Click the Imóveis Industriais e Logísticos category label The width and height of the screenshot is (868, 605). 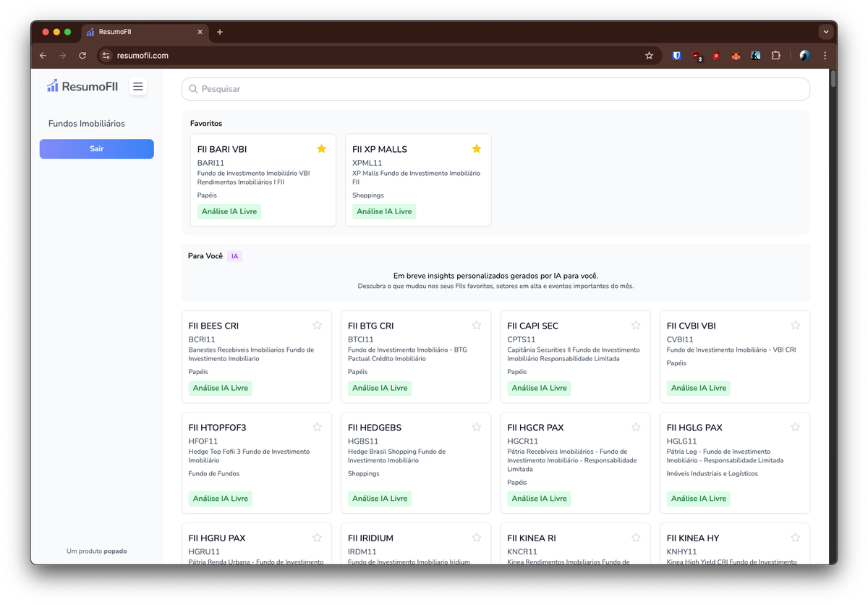point(712,474)
